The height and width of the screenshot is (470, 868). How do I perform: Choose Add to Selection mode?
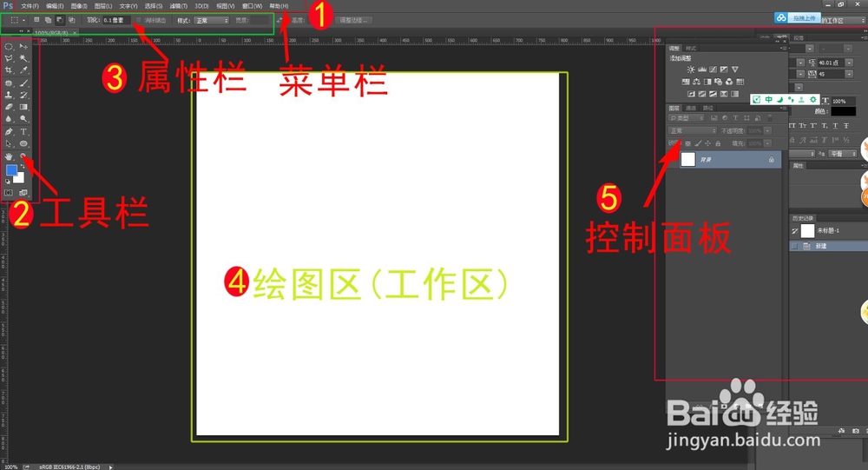coord(48,20)
